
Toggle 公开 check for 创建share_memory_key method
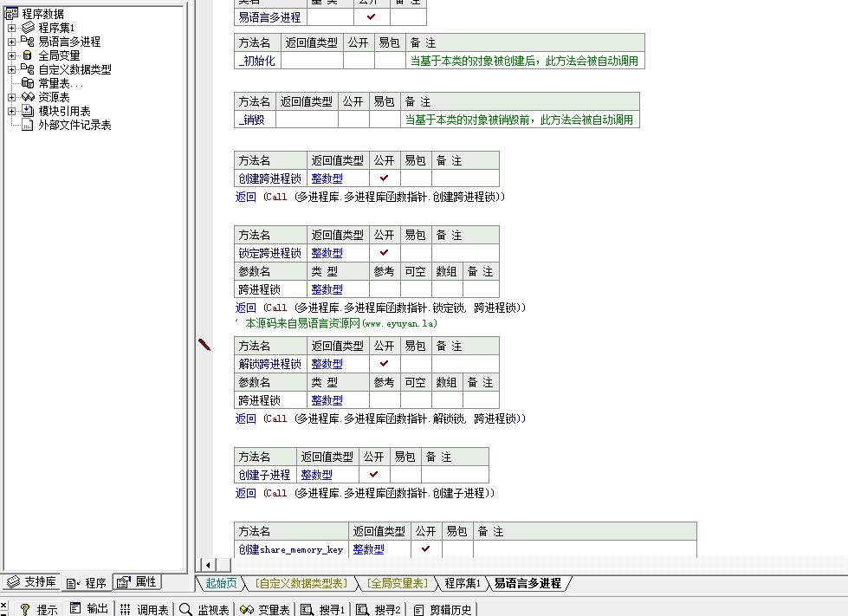coord(426,548)
